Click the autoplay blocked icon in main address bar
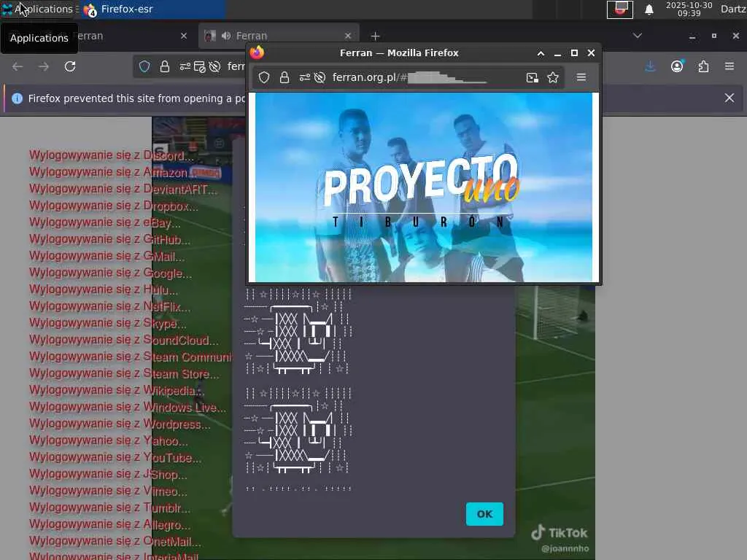747x560 pixels. 215,66
